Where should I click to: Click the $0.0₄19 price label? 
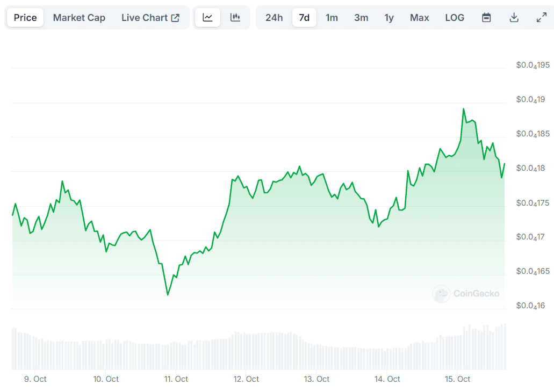point(531,99)
